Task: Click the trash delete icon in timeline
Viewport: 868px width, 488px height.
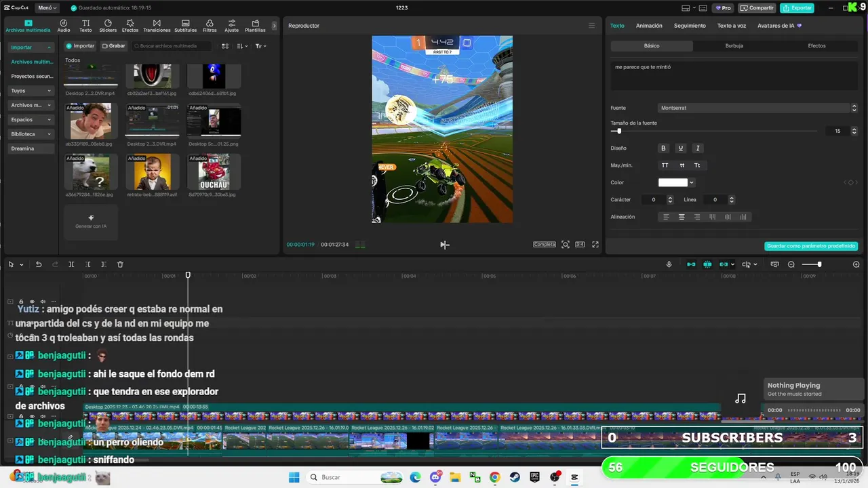Action: click(120, 264)
